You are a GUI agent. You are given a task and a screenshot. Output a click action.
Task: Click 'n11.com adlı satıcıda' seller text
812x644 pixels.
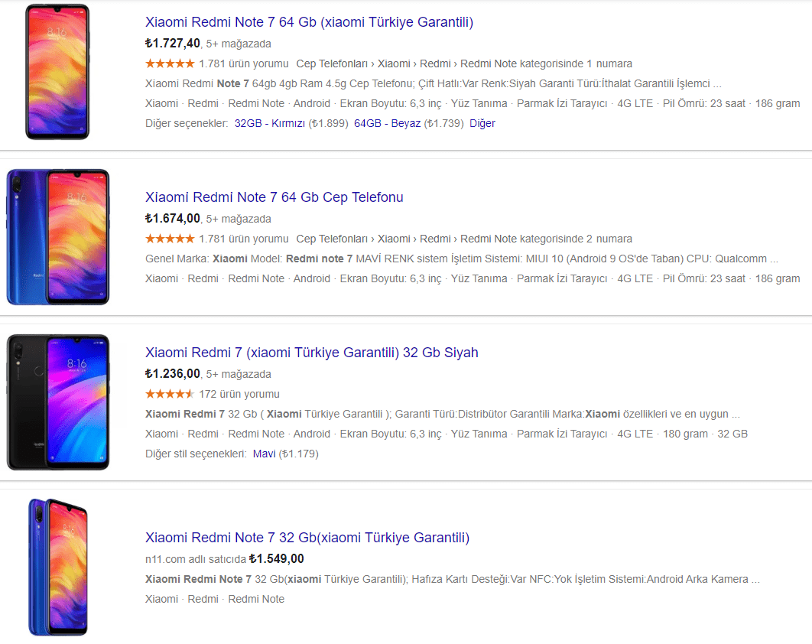pyautogui.click(x=196, y=560)
